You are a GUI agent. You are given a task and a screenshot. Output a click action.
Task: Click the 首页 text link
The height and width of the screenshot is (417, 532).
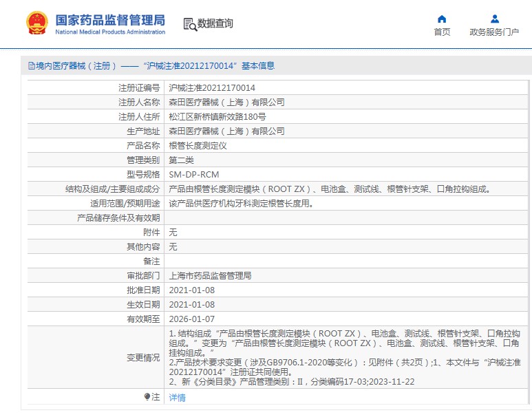tap(442, 32)
